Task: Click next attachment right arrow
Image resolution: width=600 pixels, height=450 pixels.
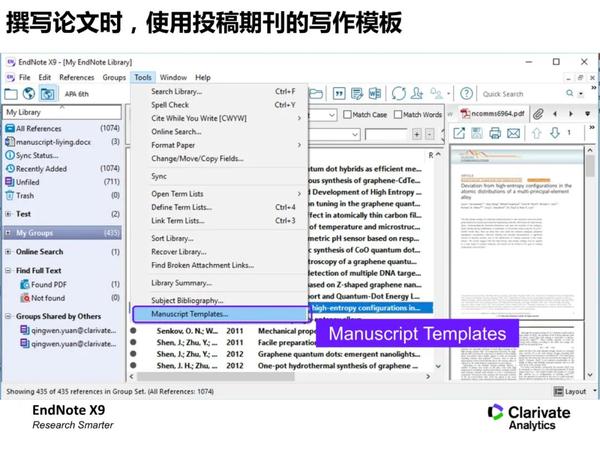Action: (x=571, y=114)
